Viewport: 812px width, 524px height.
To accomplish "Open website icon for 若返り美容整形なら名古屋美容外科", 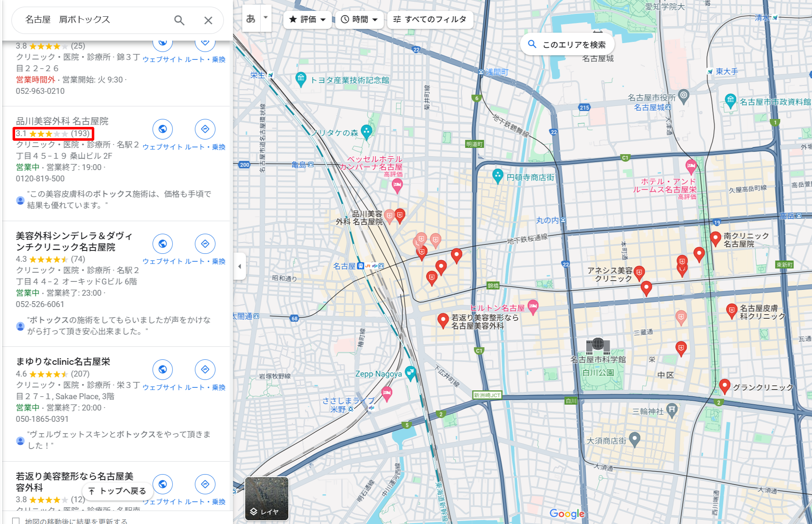I will 163,484.
